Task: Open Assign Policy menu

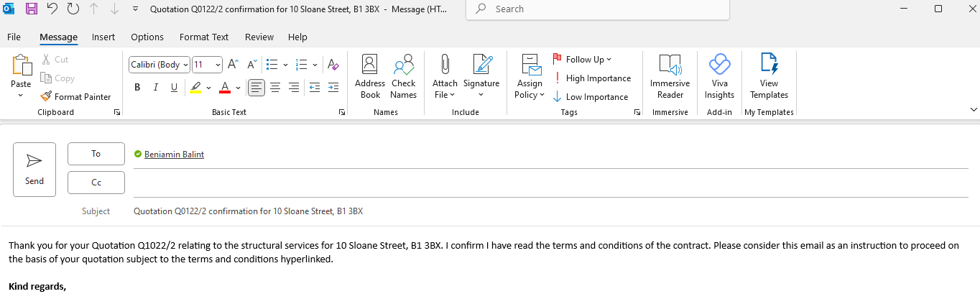Action: pos(530,77)
